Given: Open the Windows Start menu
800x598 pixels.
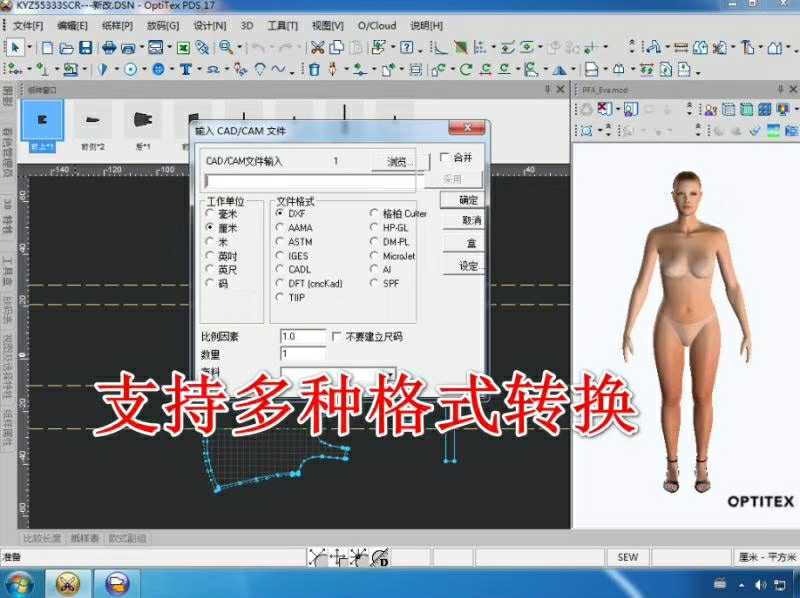Looking at the screenshot, I should click(x=17, y=584).
